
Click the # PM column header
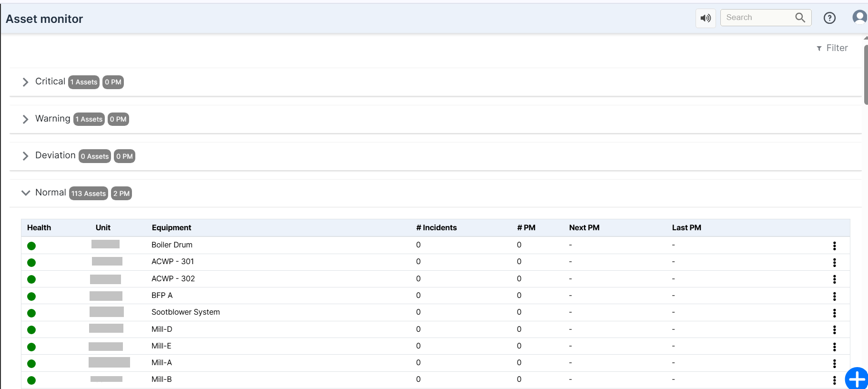[526, 228]
